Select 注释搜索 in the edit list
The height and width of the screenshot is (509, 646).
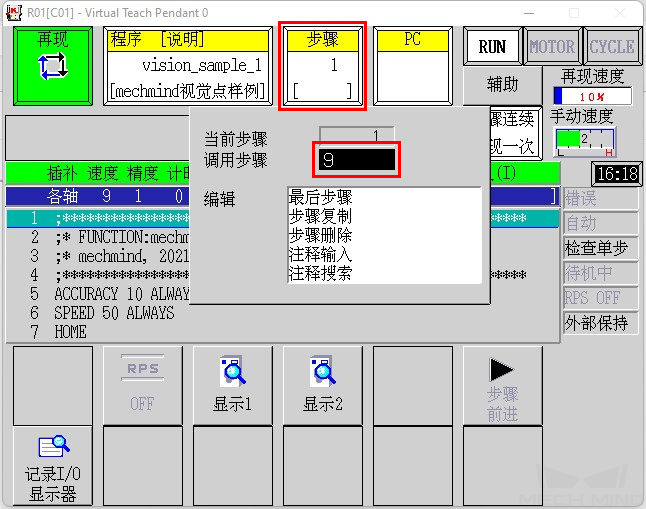click(x=320, y=273)
